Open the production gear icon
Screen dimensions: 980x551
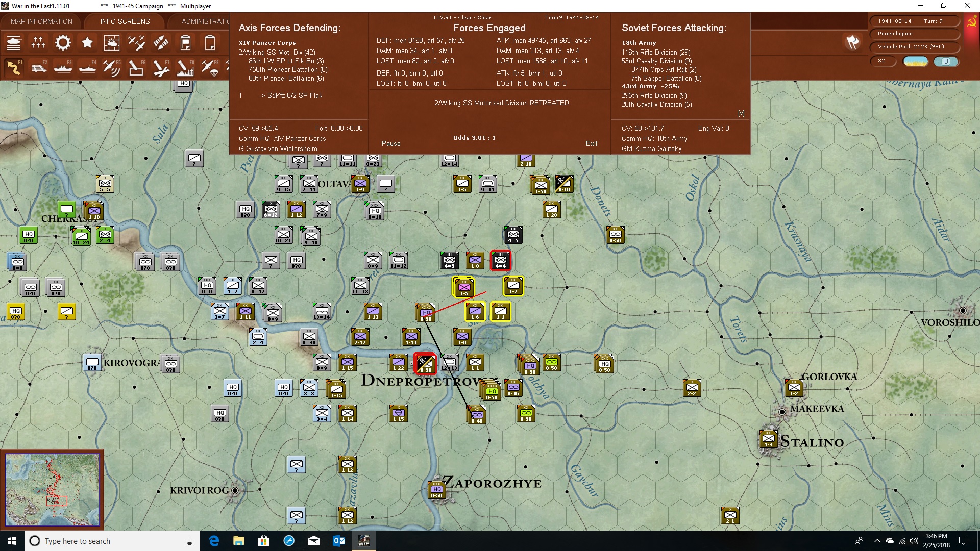[x=63, y=43]
